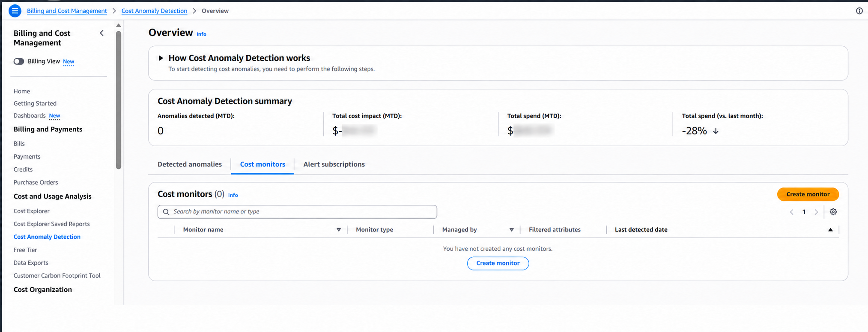The image size is (868, 332).
Task: Open Free Tier in the sidebar
Action: point(25,250)
